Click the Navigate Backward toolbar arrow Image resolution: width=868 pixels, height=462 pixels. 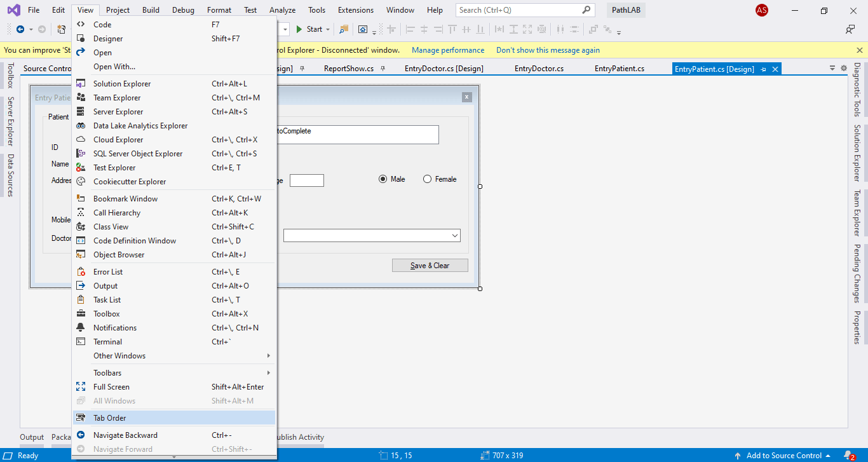[x=20, y=29]
